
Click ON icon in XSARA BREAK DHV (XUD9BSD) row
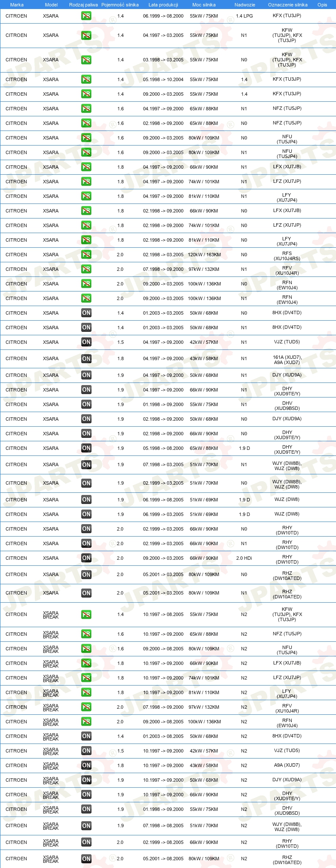86,809
